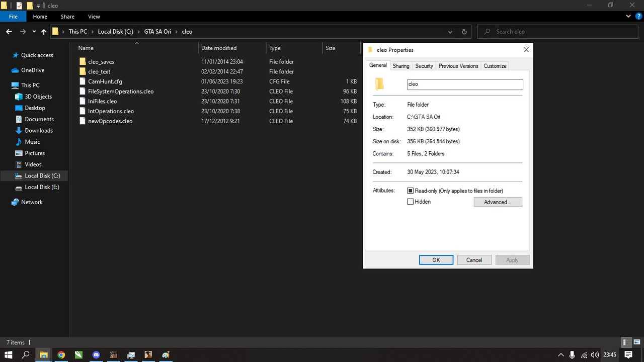Toggle the Read-only attribute checkbox

[411, 191]
